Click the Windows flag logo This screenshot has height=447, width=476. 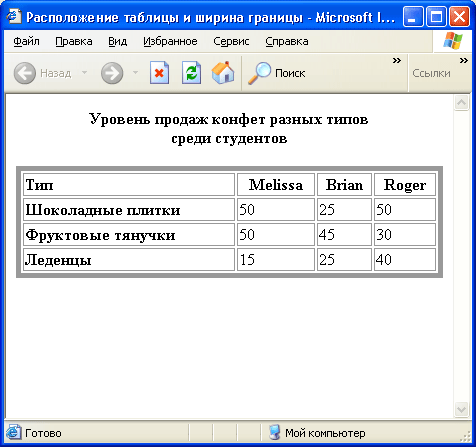point(453,41)
